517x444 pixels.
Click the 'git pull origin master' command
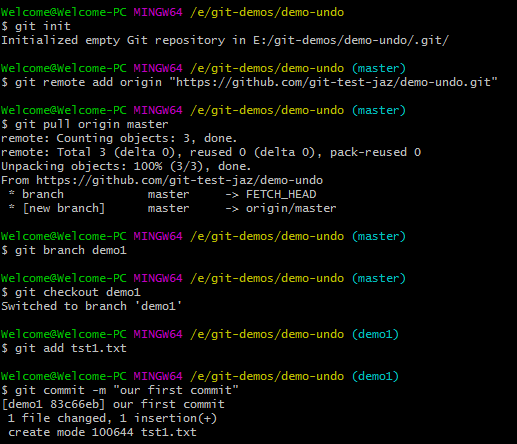[91, 124]
